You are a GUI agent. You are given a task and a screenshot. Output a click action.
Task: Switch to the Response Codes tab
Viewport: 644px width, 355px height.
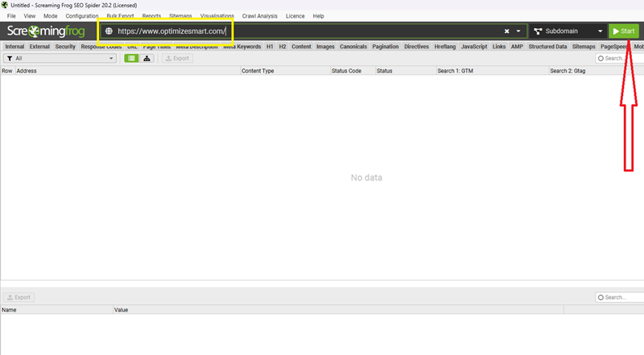pos(101,47)
